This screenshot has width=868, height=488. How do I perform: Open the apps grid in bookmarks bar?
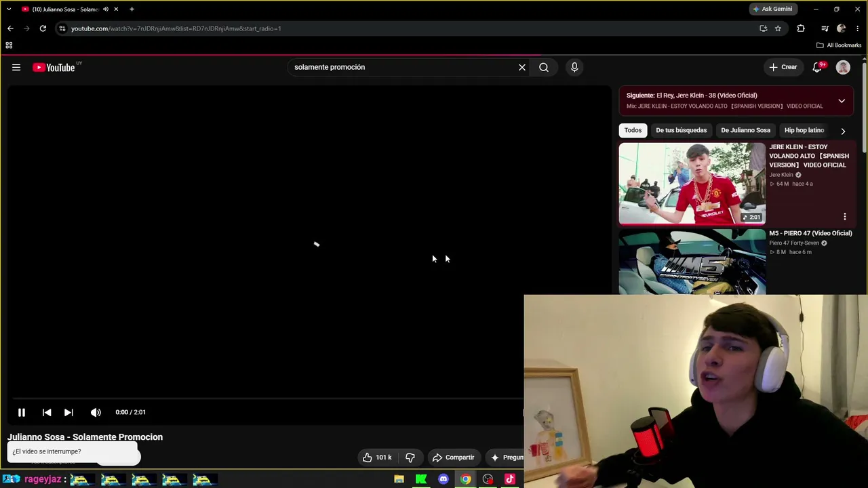(9, 45)
